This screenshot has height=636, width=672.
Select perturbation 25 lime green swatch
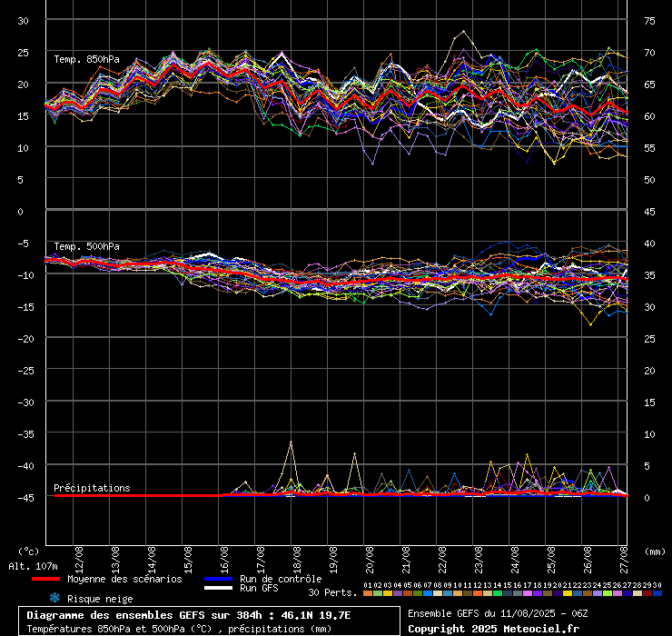pos(607,593)
